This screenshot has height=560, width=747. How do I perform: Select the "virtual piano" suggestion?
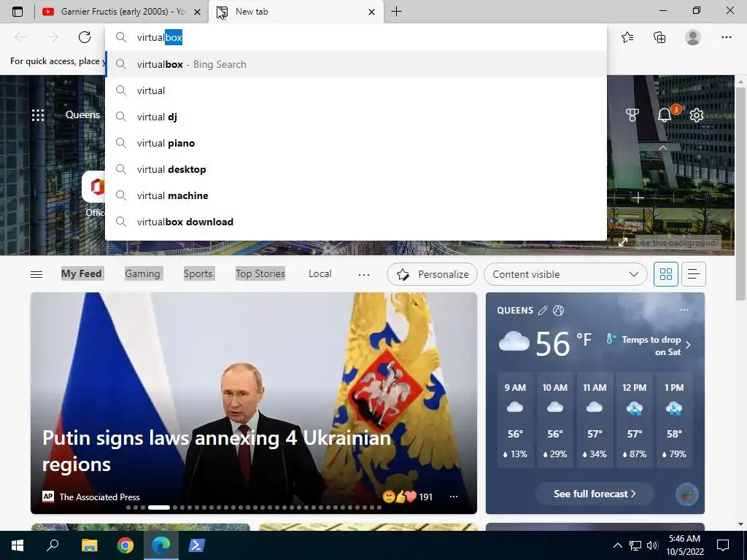click(x=356, y=143)
